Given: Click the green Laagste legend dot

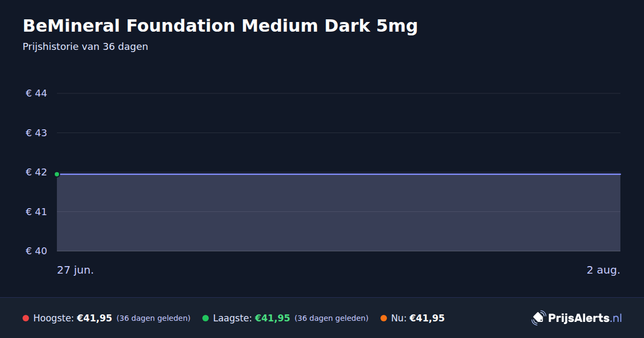Looking at the screenshot, I should tap(206, 318).
